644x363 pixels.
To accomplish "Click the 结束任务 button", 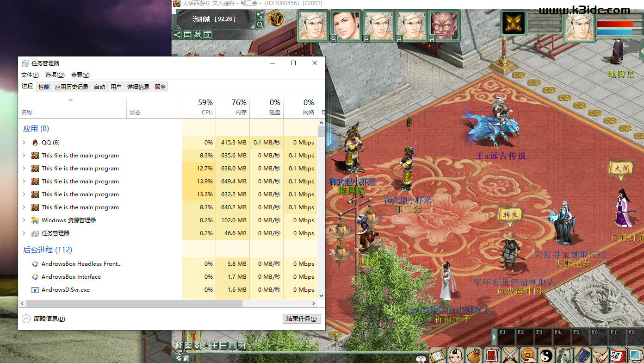I will pyautogui.click(x=302, y=319).
